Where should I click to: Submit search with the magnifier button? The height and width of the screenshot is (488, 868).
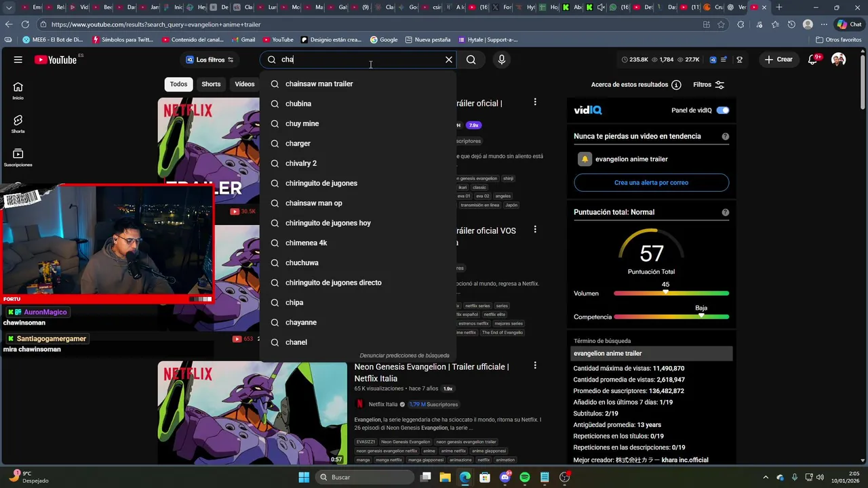pos(471,60)
